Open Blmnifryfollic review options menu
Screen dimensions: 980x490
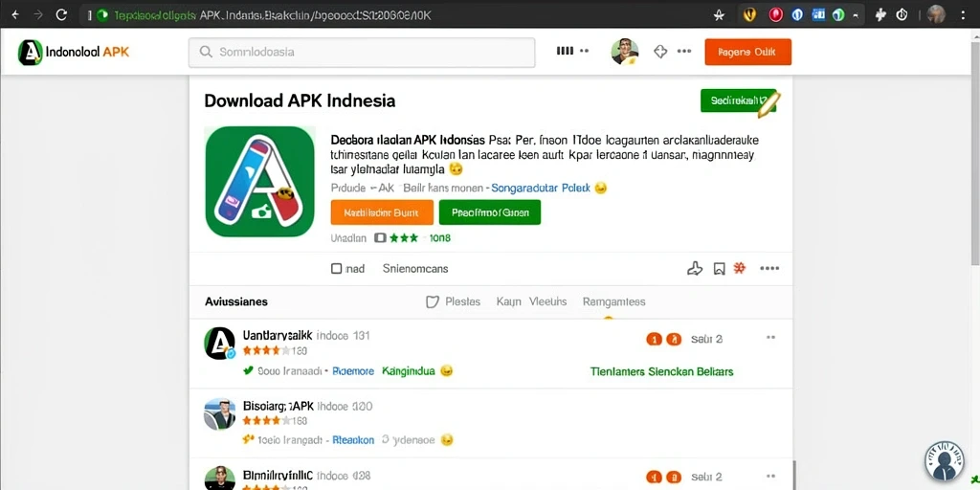770,477
